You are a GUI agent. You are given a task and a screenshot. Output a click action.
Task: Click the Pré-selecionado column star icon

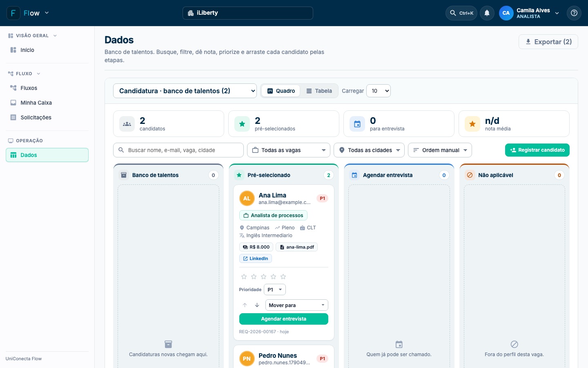click(x=239, y=175)
